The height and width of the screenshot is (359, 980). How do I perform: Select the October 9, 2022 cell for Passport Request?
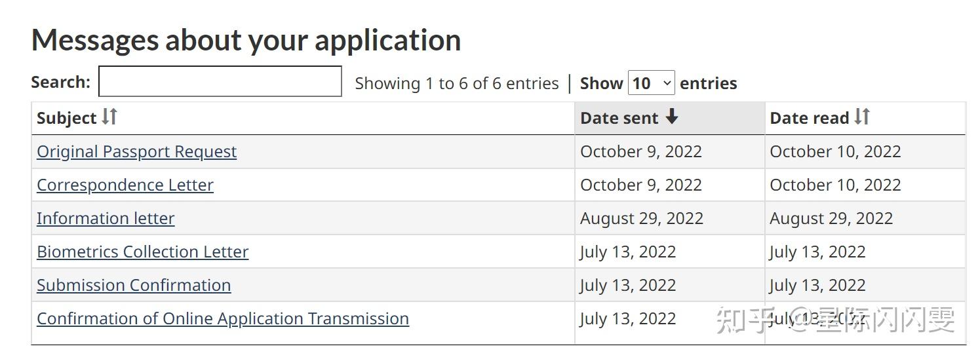pos(670,151)
